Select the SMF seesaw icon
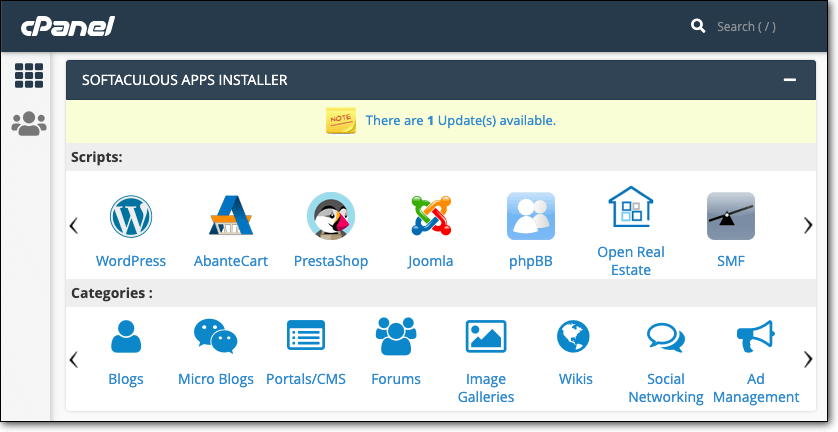The height and width of the screenshot is (432, 838). click(x=731, y=216)
